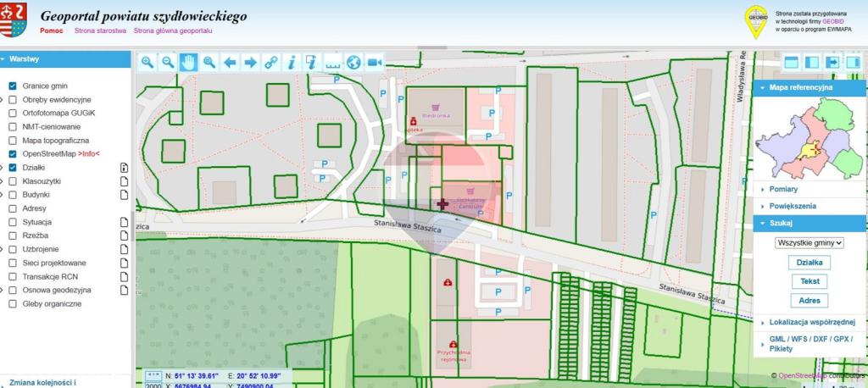Toggle the Budynki layer checkbox
868x388 pixels.
point(12,195)
